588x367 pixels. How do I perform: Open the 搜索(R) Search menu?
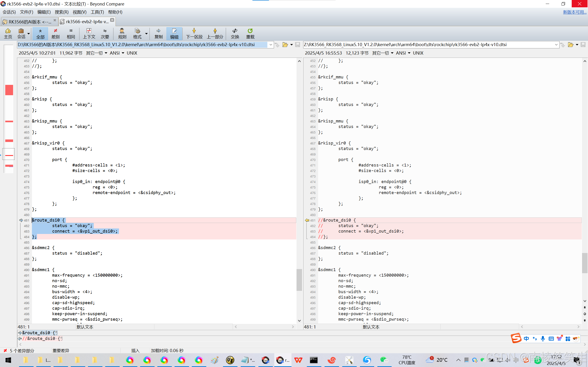tap(62, 12)
